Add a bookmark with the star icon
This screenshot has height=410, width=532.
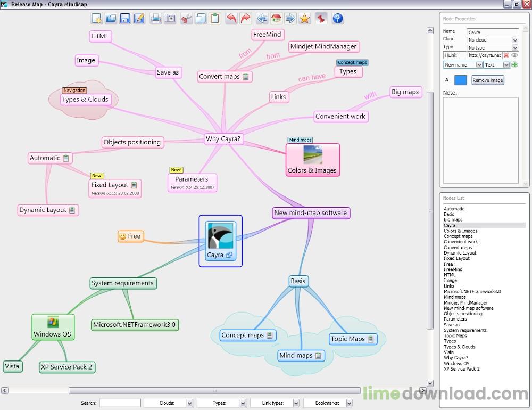[304, 19]
